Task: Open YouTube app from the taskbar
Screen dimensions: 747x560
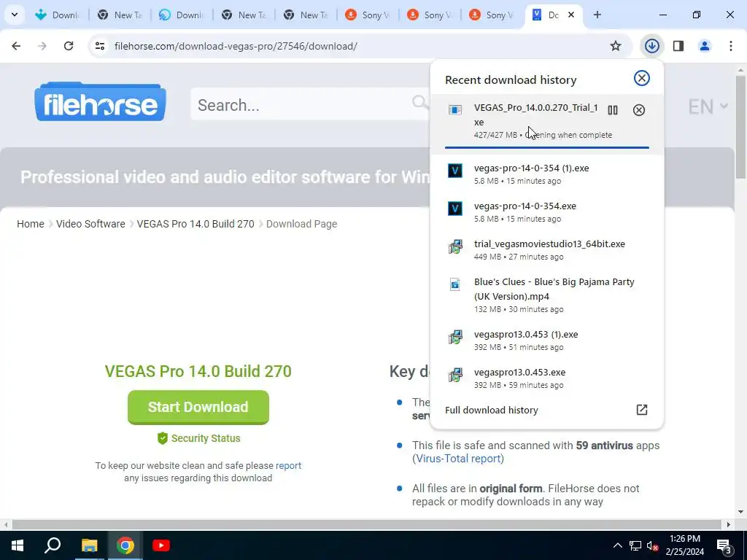Action: click(161, 545)
